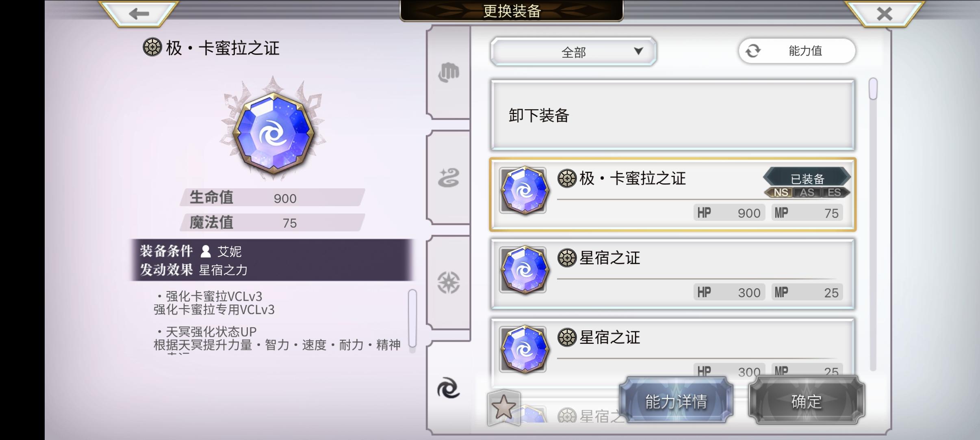980x440 pixels.
Task: Change sort order via 能力值 selector
Action: 797,51
